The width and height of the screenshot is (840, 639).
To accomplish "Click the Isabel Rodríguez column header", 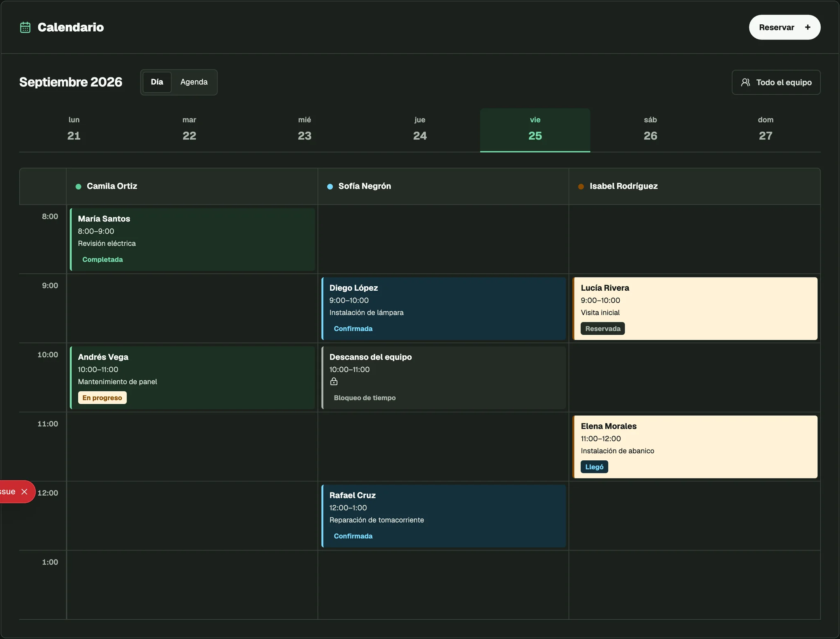I will [x=695, y=186].
